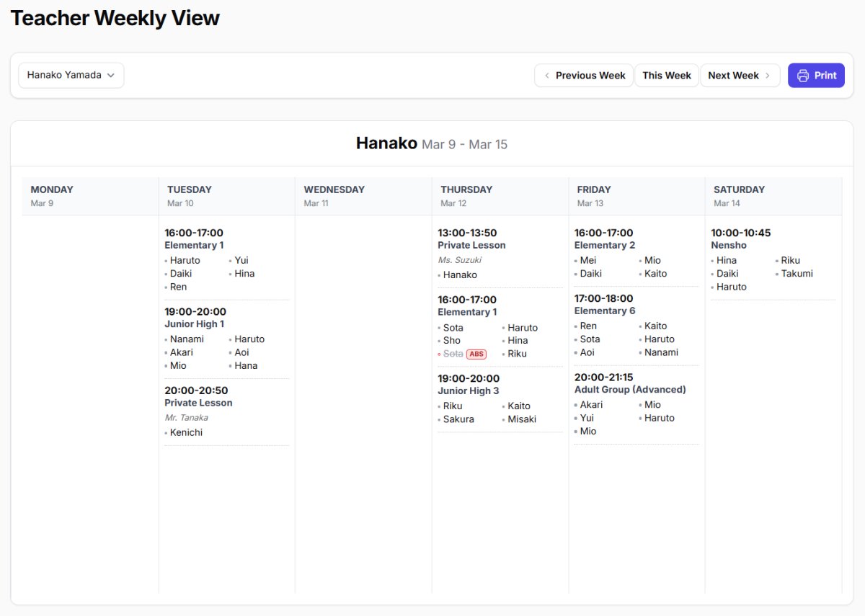
Task: Select the This Week button
Action: tap(666, 75)
